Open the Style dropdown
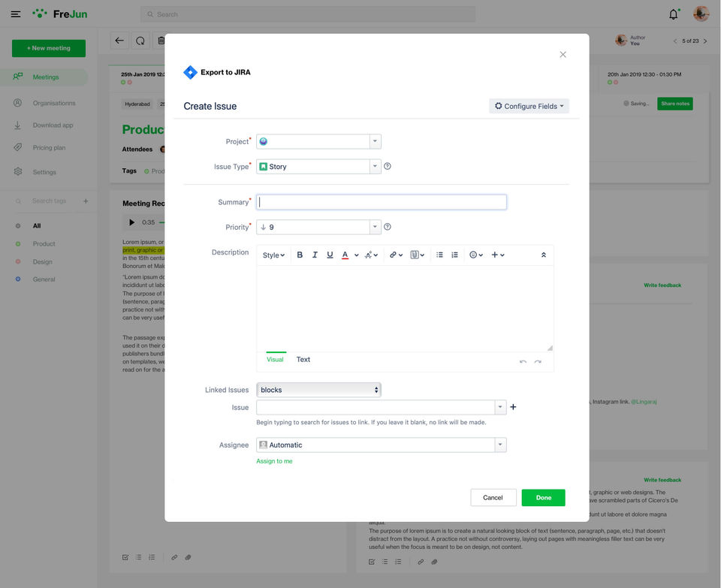 click(273, 255)
